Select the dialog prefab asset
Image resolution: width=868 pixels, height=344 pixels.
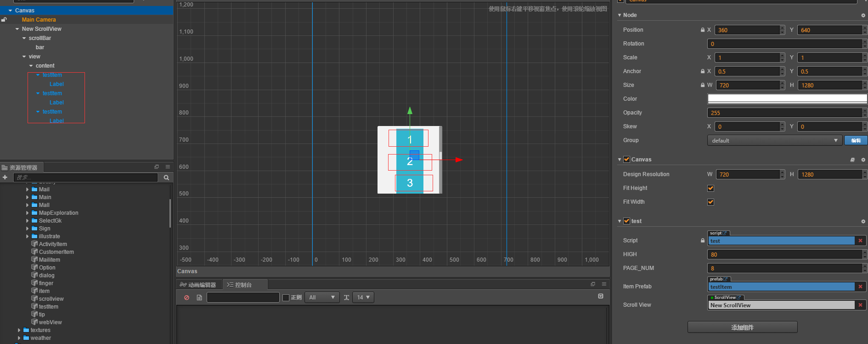(47, 275)
